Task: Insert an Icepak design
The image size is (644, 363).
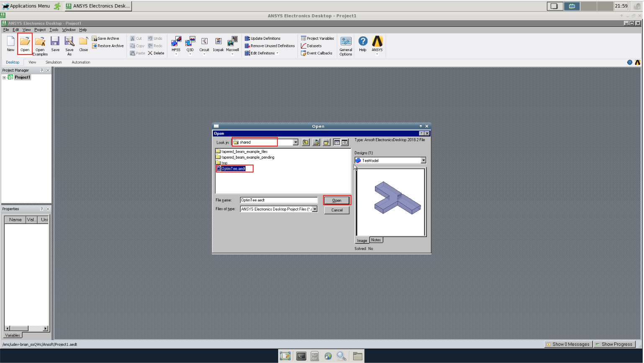Action: [x=218, y=44]
